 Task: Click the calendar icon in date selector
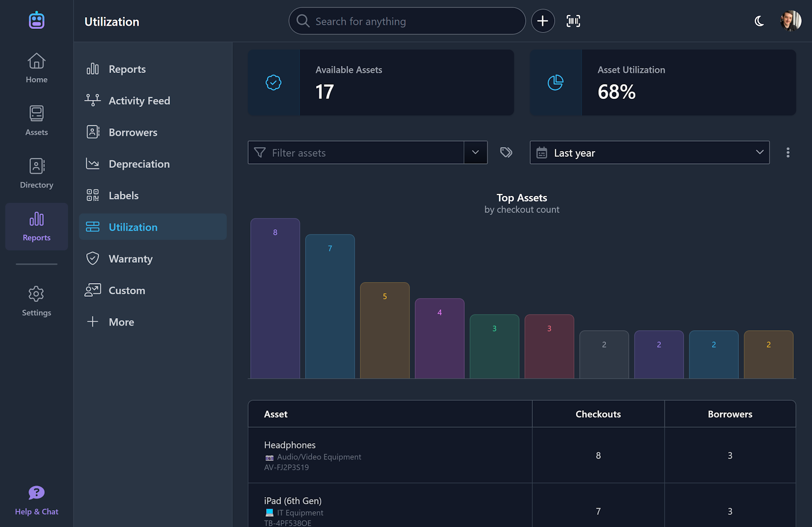click(x=542, y=153)
